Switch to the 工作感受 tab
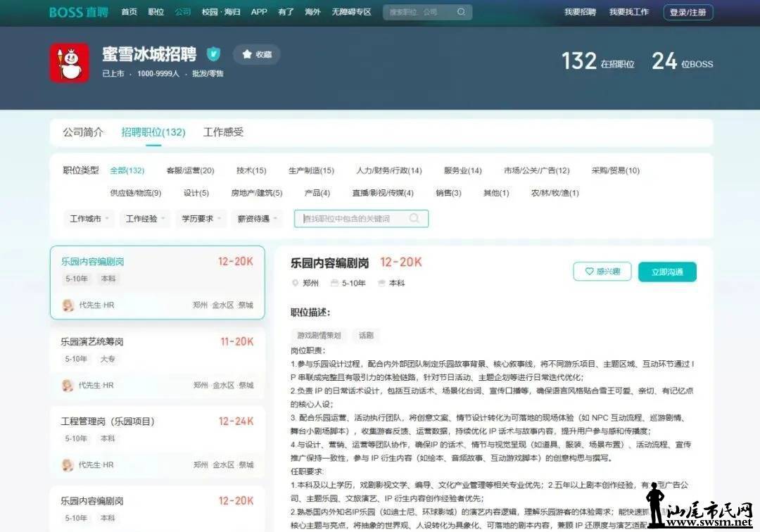 [x=223, y=132]
